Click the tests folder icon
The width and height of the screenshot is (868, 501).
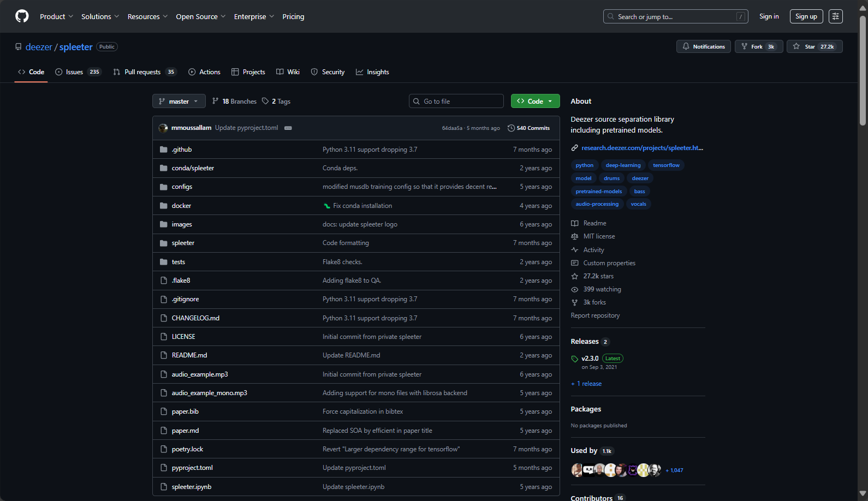(163, 262)
